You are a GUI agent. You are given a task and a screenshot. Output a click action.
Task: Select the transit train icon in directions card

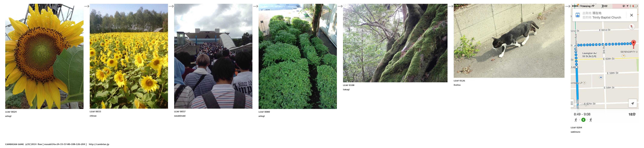[x=578, y=15]
